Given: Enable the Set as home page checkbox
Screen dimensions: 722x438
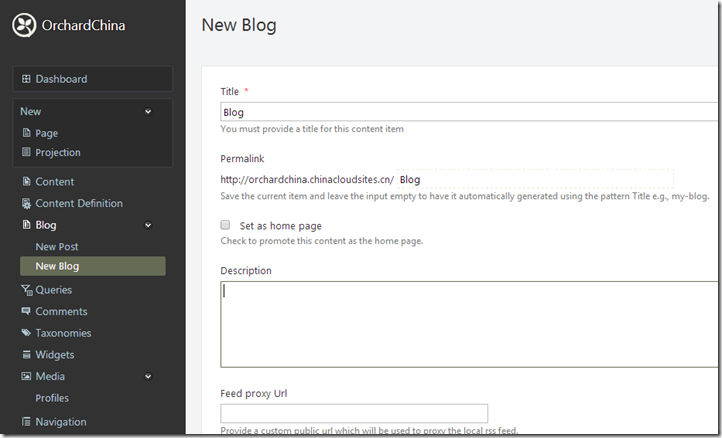Looking at the screenshot, I should point(226,226).
